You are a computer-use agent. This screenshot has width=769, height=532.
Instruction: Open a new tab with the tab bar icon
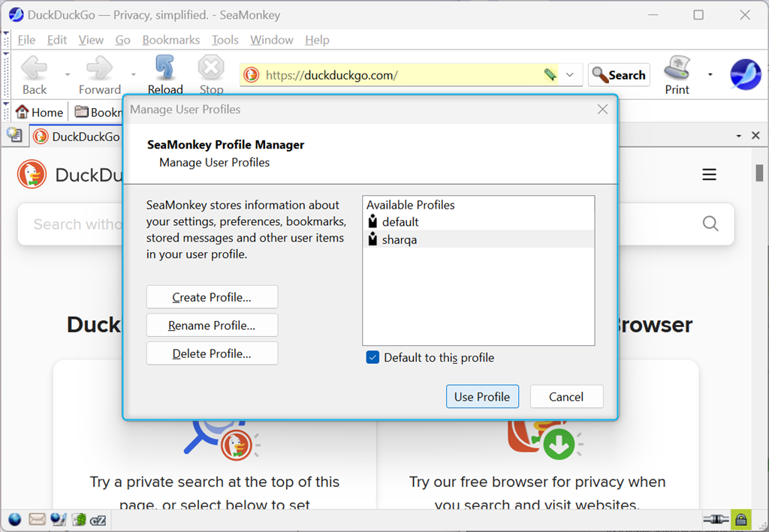point(15,135)
